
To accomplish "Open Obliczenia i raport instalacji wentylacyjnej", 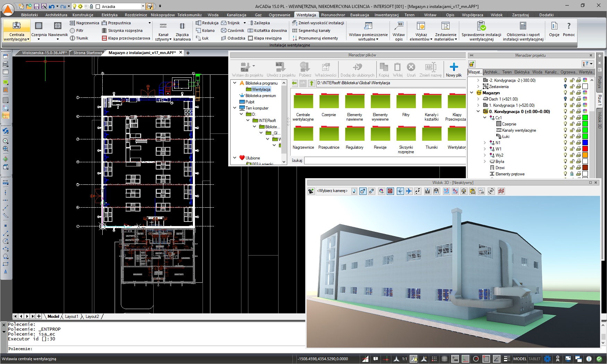I will coord(523,31).
